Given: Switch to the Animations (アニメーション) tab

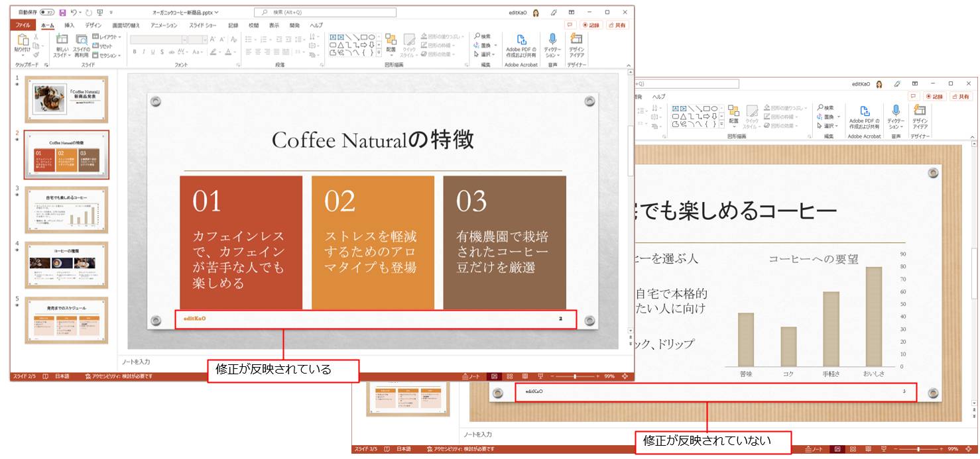Looking at the screenshot, I should click(164, 25).
